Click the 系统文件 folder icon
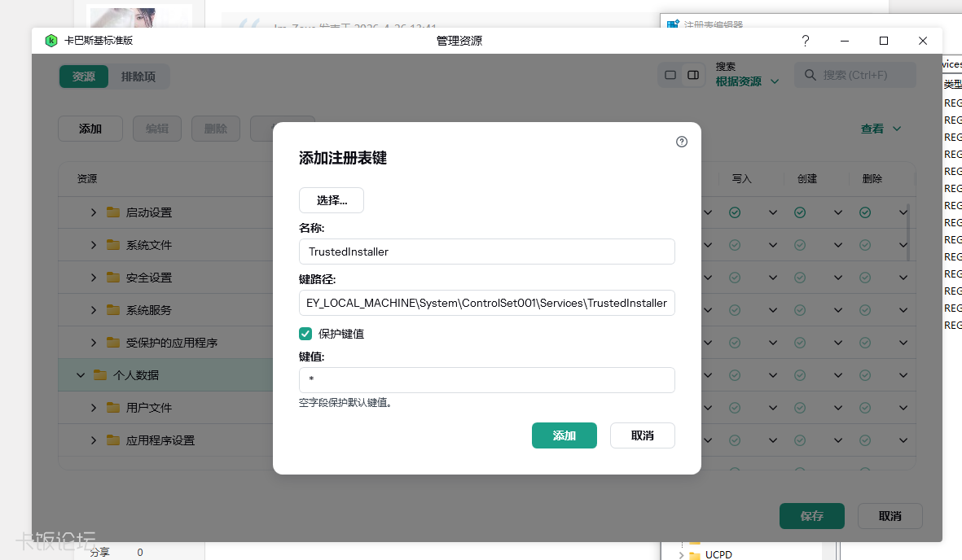 pyautogui.click(x=113, y=245)
